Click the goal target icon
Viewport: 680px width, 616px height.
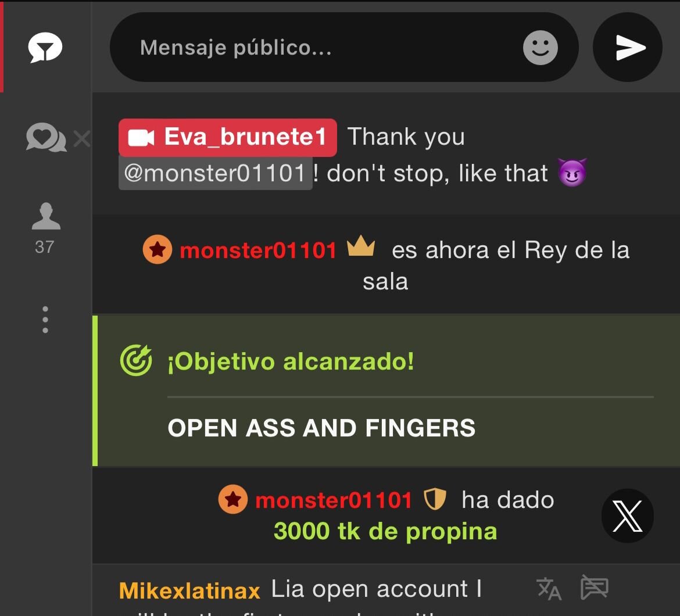[136, 360]
